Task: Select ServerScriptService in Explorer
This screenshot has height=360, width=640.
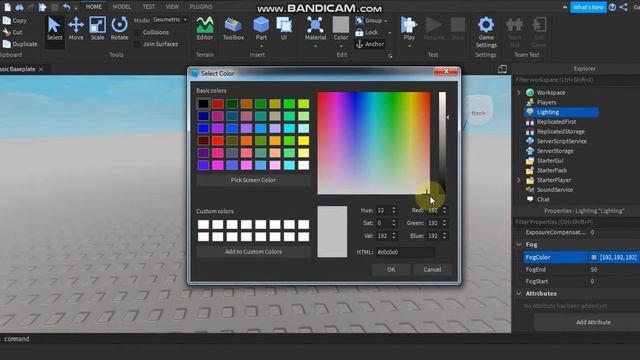Action: [x=562, y=141]
